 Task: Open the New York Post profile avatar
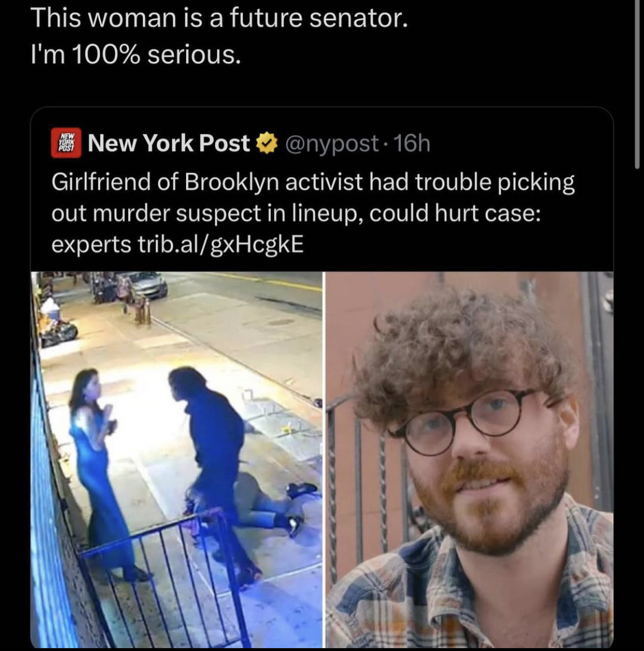[x=66, y=143]
